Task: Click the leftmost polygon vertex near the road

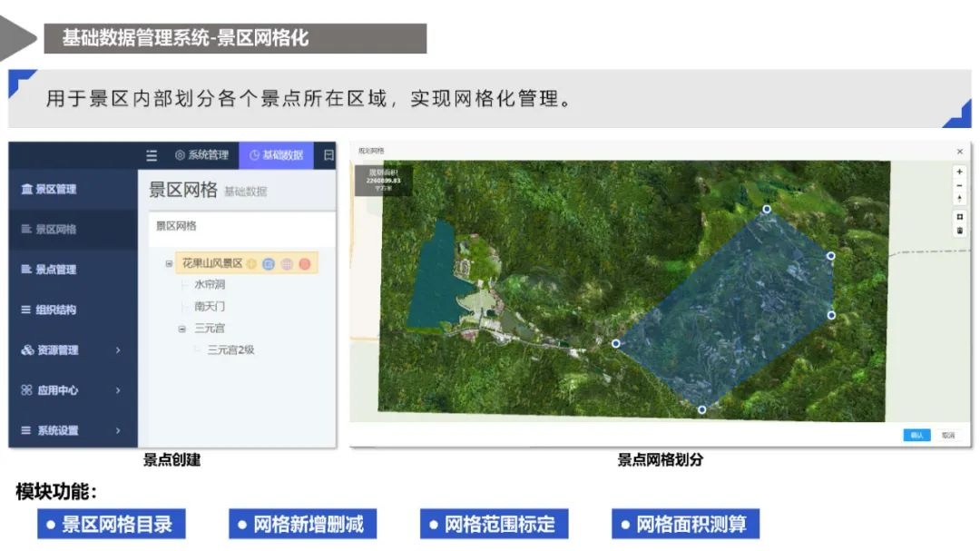Action: tap(615, 343)
